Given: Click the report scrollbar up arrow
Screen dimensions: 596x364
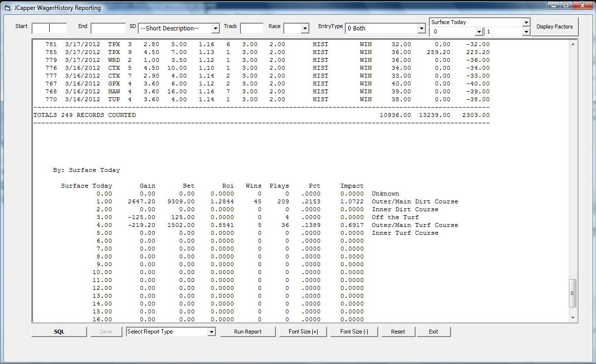Looking at the screenshot, I should pos(572,44).
